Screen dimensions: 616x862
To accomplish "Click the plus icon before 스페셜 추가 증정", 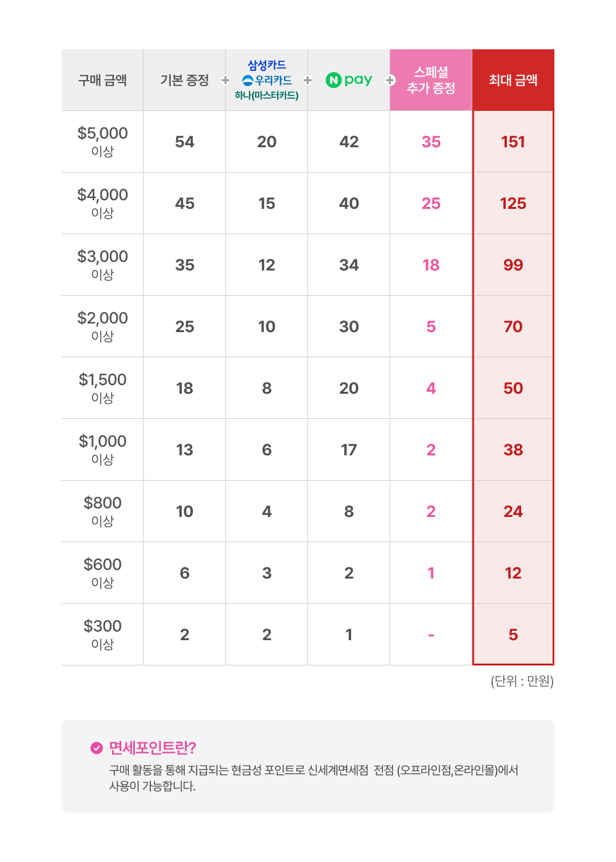I will click(390, 80).
